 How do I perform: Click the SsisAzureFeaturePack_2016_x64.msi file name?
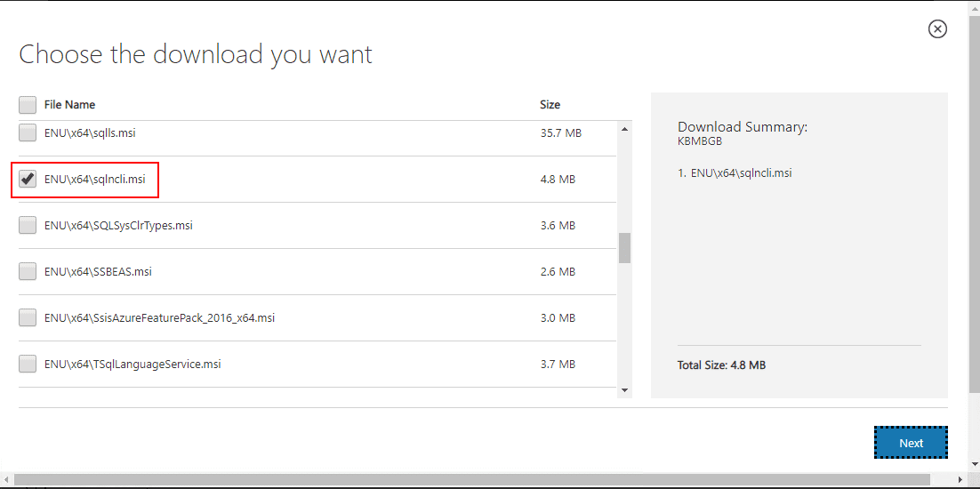pos(159,318)
